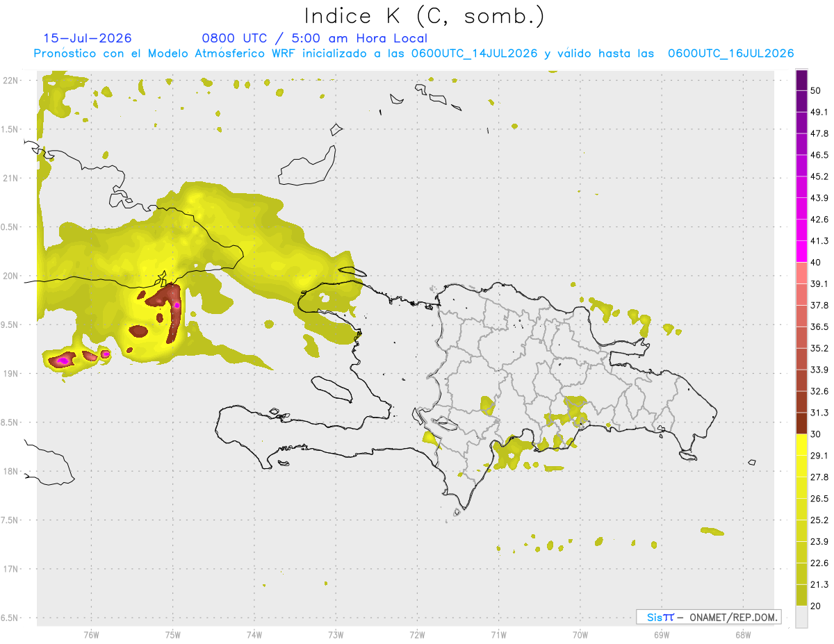
Task: Click the "Indice K (C, somb.)" title
Action: pyautogui.click(x=424, y=16)
